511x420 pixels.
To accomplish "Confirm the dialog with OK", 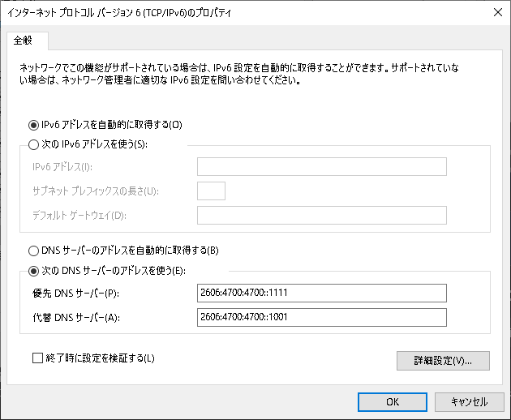I will 393,401.
